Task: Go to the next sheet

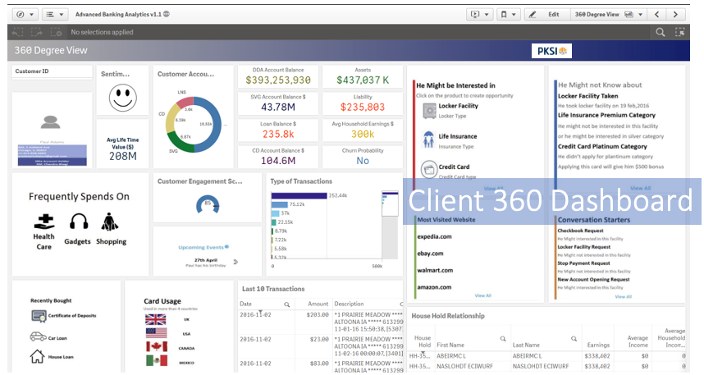Action: click(x=675, y=14)
